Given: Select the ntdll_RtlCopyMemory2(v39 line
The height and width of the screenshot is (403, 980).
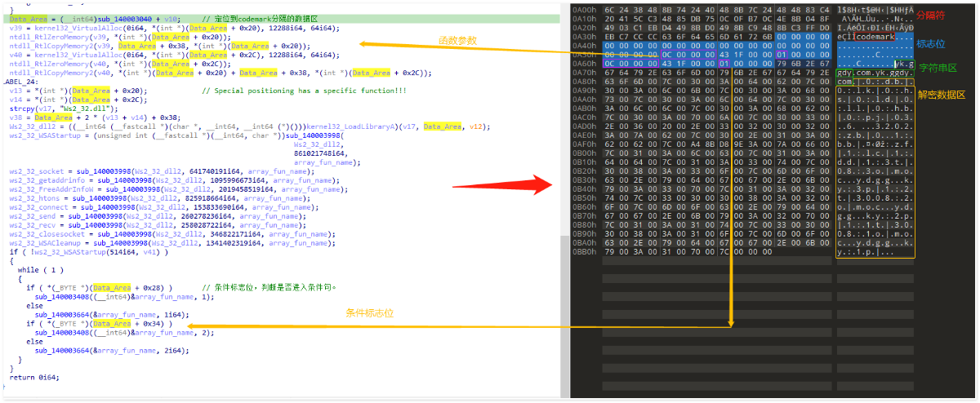Looking at the screenshot, I should tap(159, 46).
